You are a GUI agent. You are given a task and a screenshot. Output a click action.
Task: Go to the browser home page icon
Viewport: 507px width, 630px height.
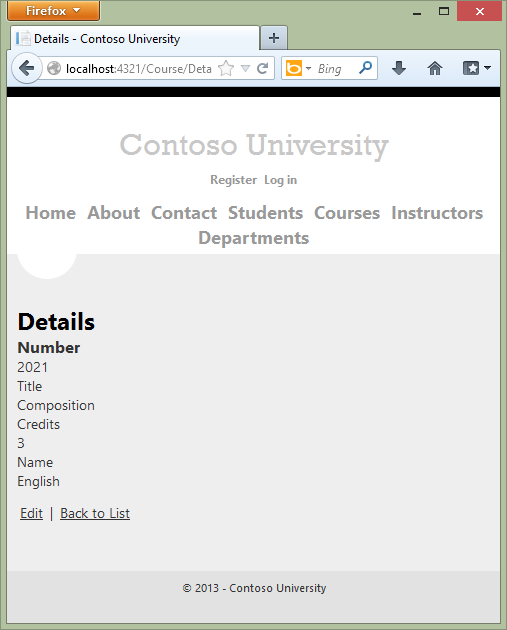pos(435,68)
